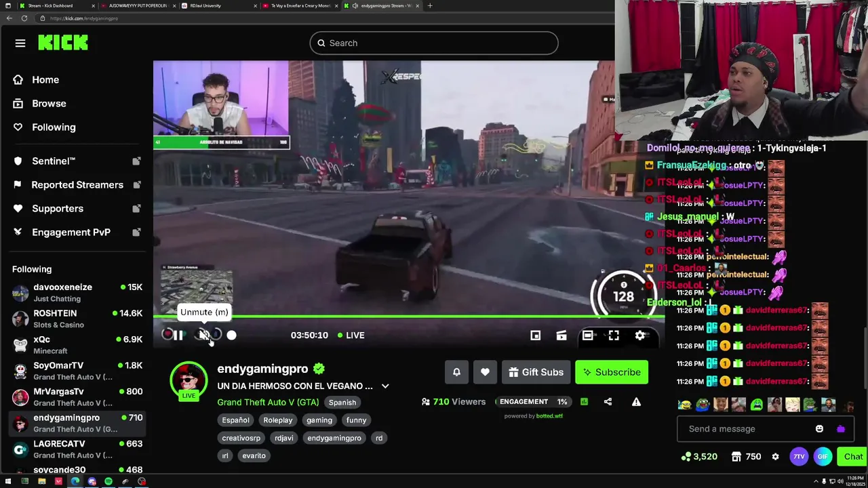Click the Spanish language tag
The width and height of the screenshot is (868, 488).
point(342,403)
